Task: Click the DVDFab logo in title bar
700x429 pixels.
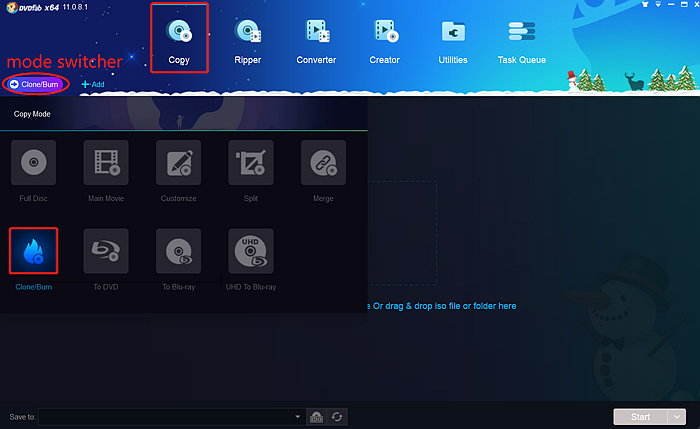Action: (x=12, y=7)
